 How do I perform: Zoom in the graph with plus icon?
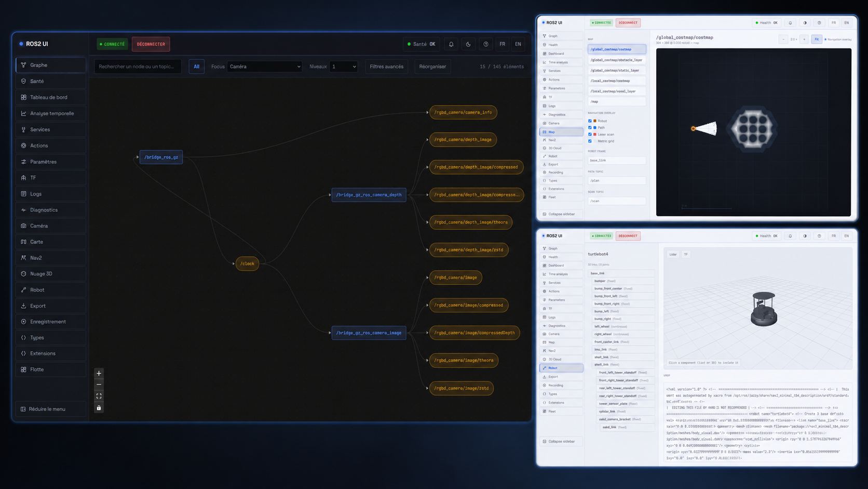[x=99, y=373]
